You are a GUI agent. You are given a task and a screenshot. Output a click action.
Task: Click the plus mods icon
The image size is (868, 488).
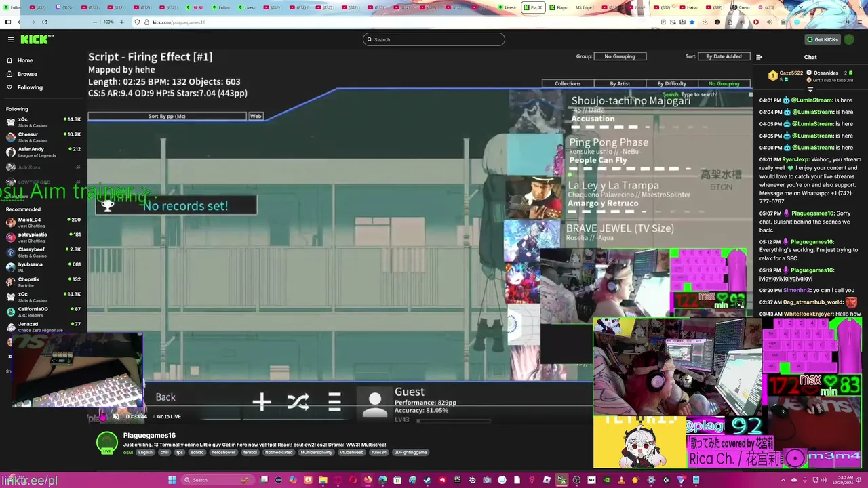262,403
